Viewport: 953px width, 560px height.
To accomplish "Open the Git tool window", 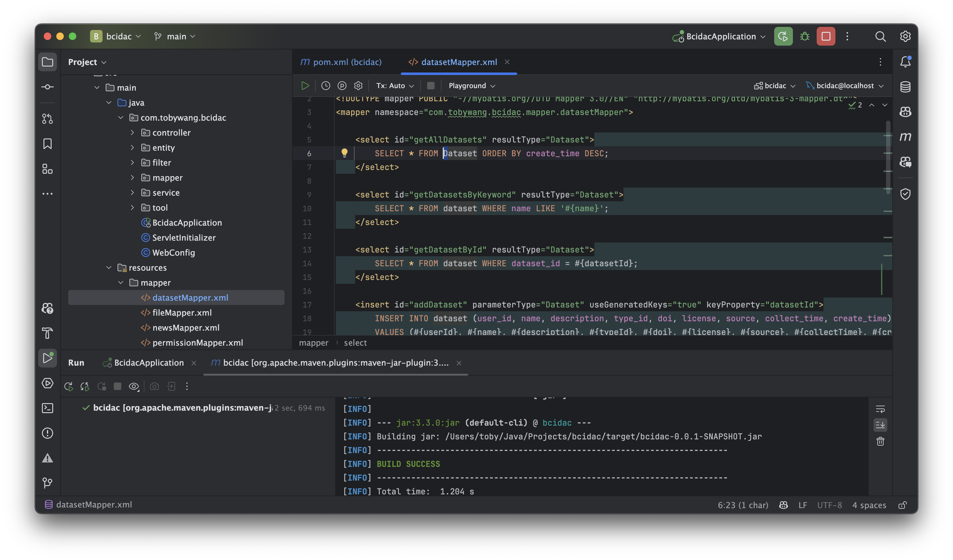I will (x=47, y=483).
